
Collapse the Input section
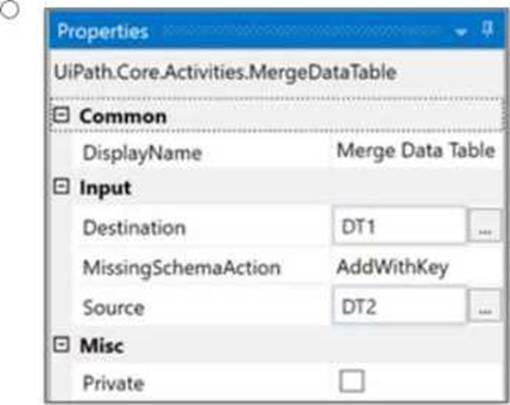(61, 186)
